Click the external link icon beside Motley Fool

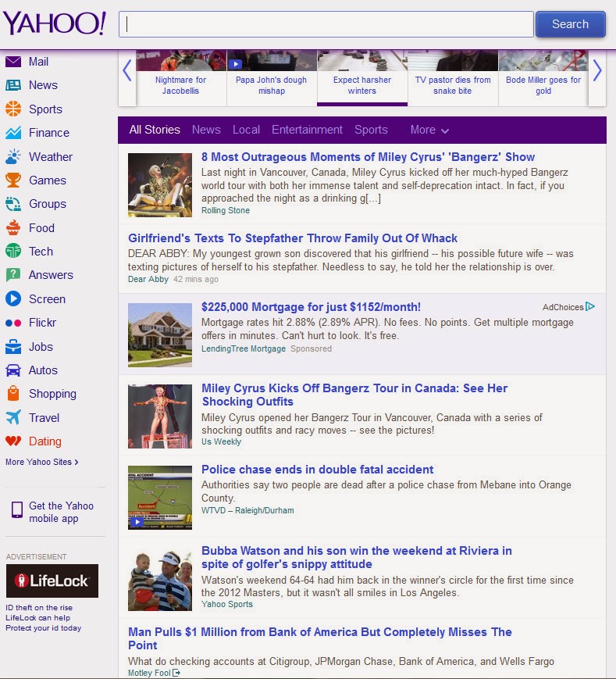[176, 673]
